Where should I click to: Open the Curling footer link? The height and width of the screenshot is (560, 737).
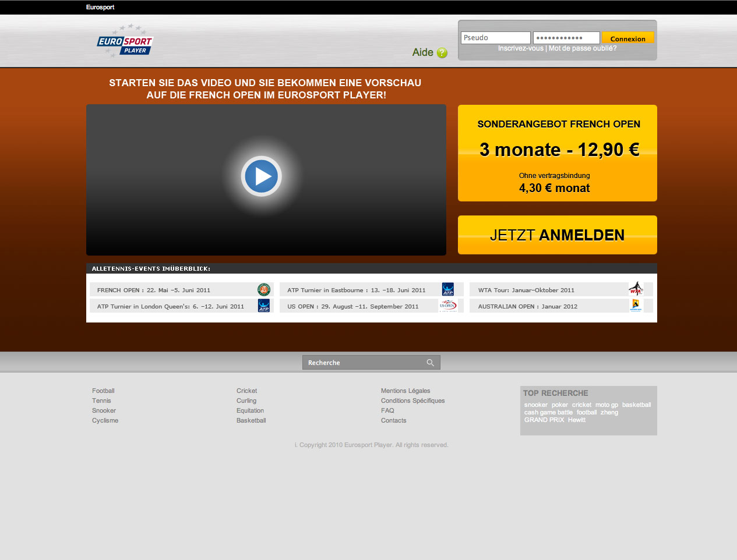click(246, 400)
